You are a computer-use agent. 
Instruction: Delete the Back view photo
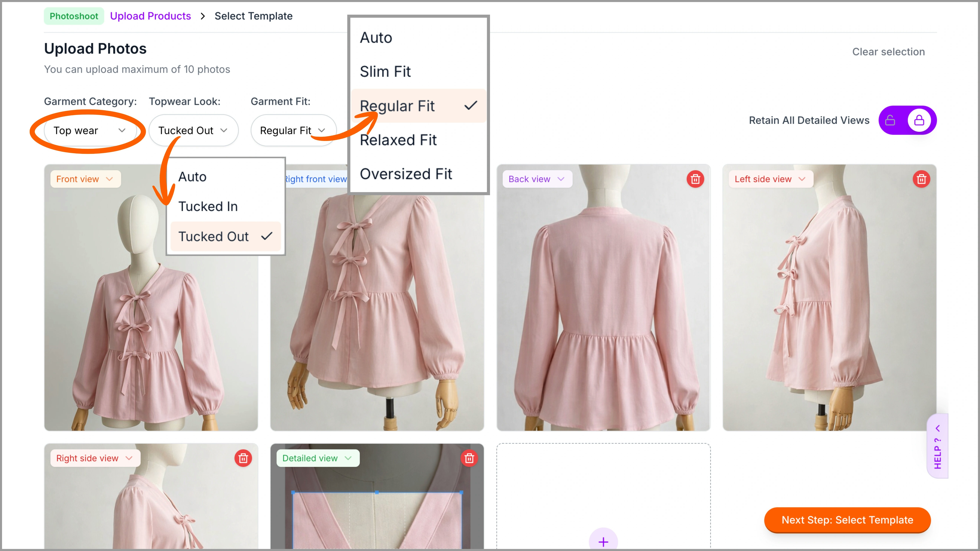[x=695, y=179]
